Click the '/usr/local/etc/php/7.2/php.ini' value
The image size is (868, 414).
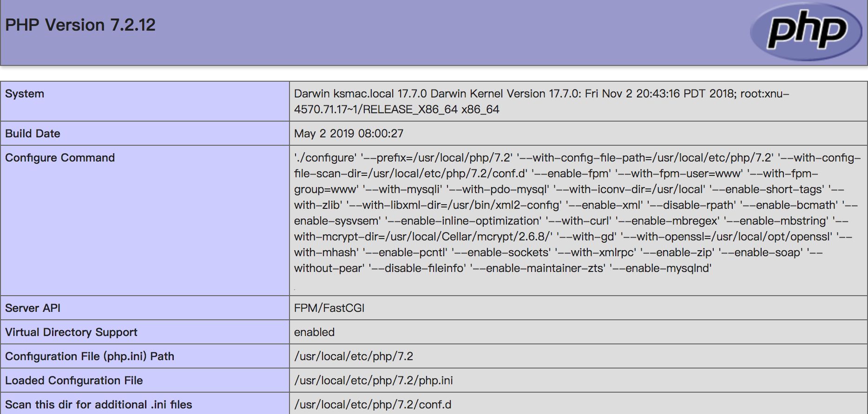(373, 381)
